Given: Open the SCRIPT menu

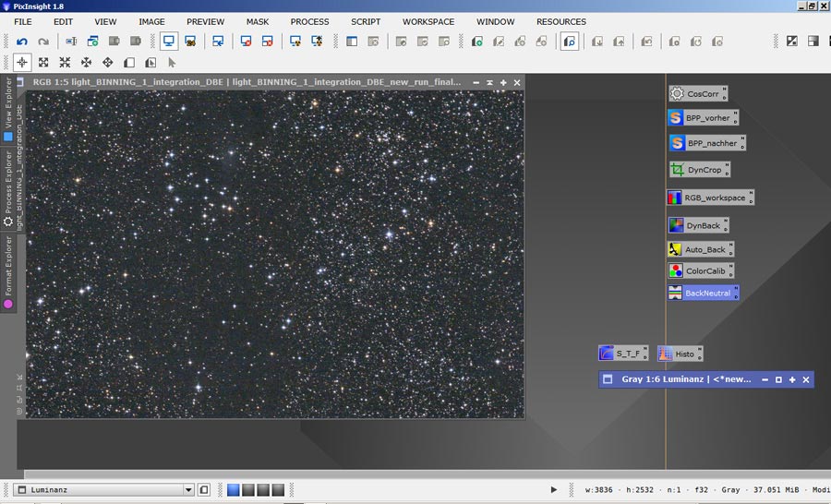Looking at the screenshot, I should (365, 22).
